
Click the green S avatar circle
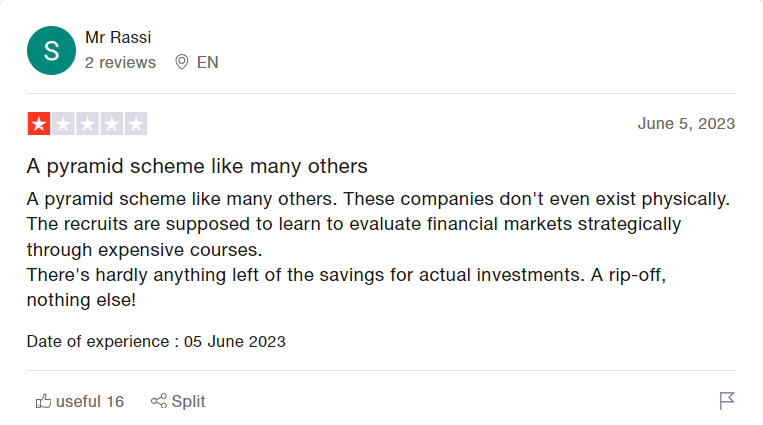51,51
